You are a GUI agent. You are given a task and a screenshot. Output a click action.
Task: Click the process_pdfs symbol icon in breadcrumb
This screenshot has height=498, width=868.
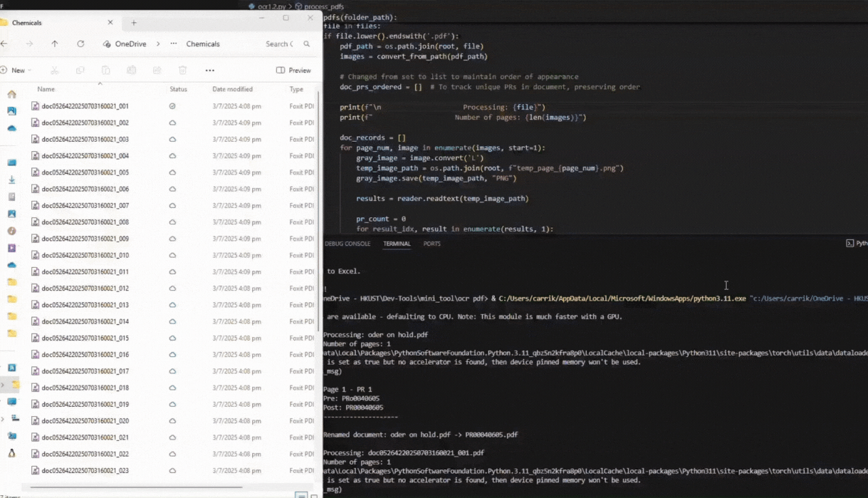[298, 6]
